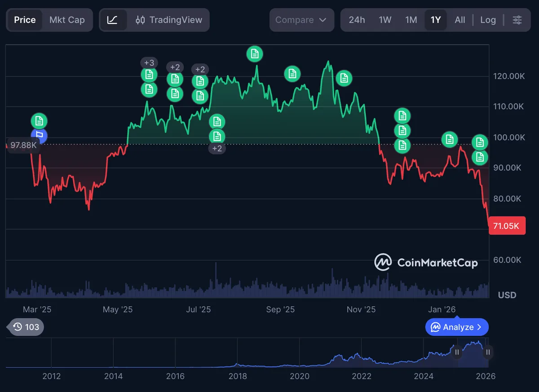Select the All timeframe tab
The width and height of the screenshot is (539, 392).
pyautogui.click(x=460, y=20)
